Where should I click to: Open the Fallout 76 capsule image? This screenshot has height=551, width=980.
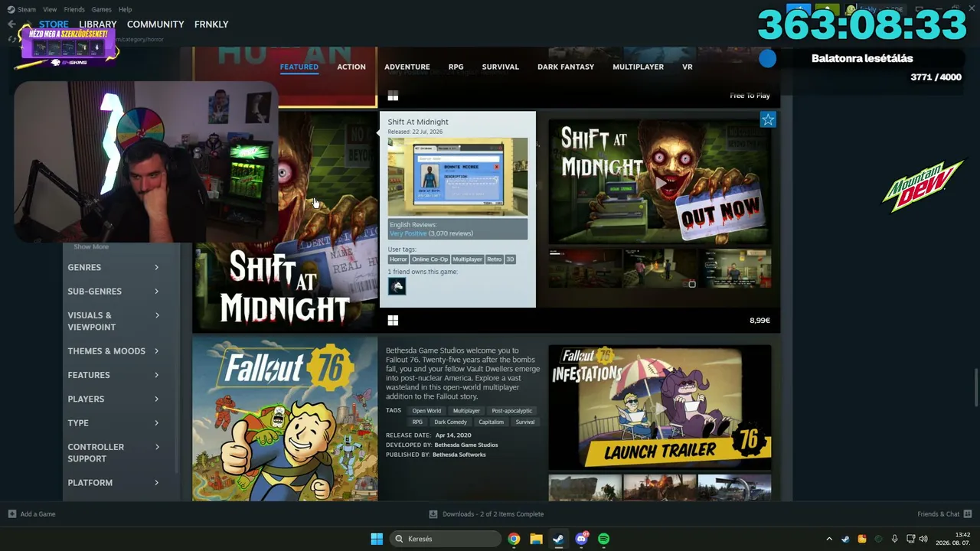[285, 419]
